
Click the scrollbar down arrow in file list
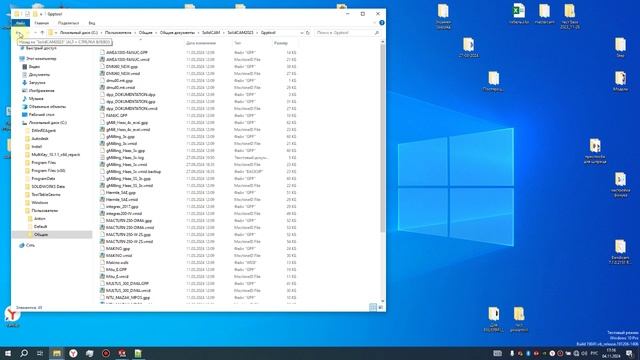point(382,301)
